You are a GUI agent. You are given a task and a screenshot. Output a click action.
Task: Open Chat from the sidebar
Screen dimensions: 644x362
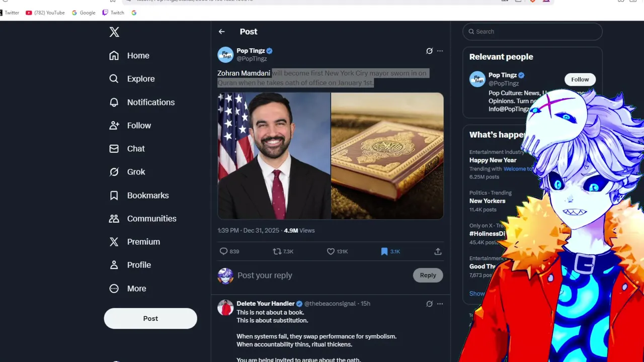[127, 148]
